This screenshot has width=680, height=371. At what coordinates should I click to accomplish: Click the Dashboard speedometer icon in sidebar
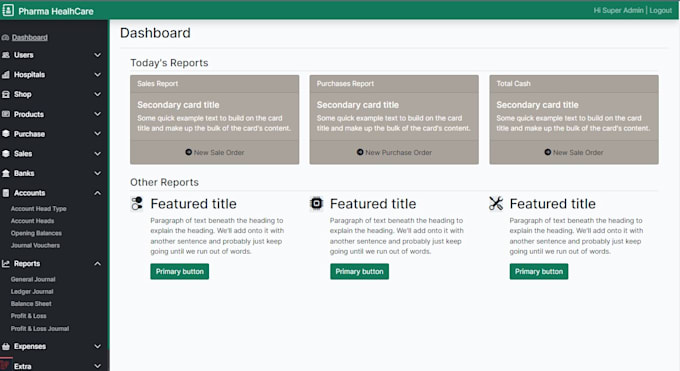point(5,37)
